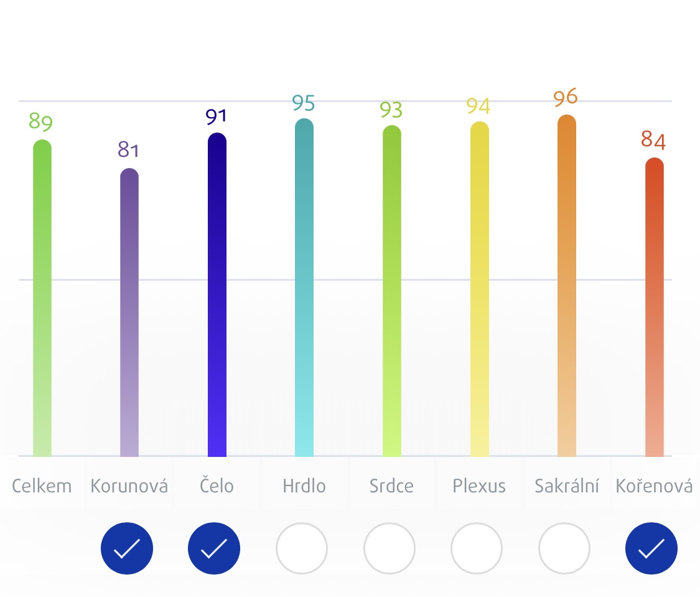Click the value 96 above Sakrální
The image size is (700, 597).
(566, 97)
